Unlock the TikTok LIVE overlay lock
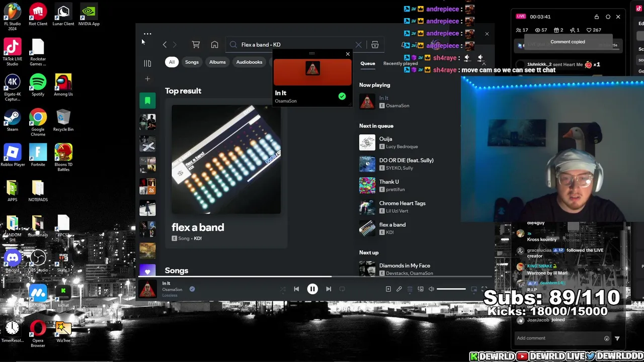 pyautogui.click(x=597, y=17)
